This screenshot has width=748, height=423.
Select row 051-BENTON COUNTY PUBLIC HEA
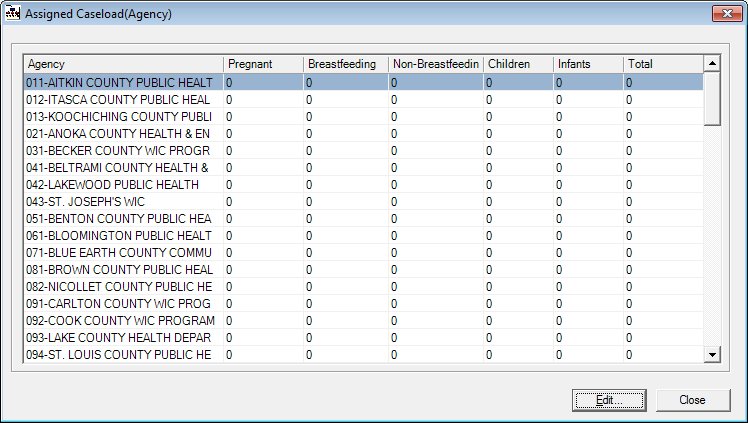[364, 219]
